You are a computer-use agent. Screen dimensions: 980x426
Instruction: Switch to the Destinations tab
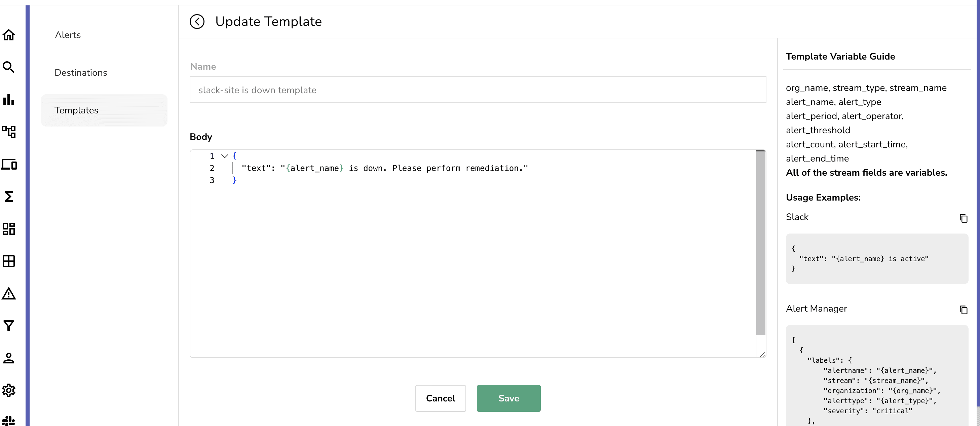click(x=81, y=73)
